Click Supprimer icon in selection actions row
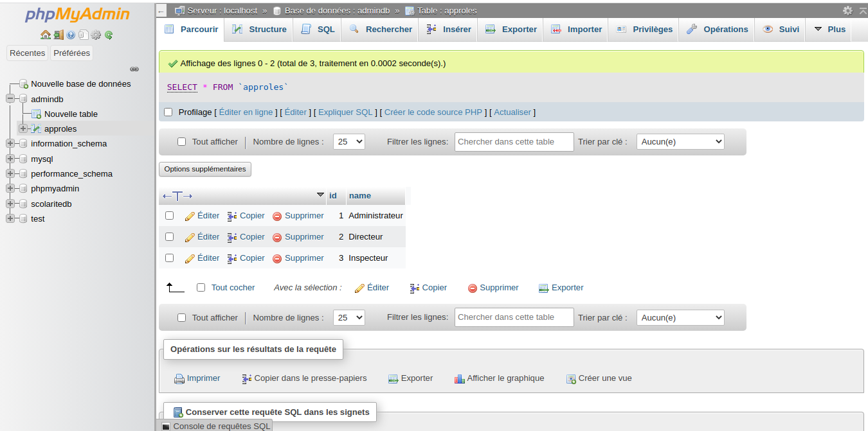The image size is (868, 431). (473, 288)
